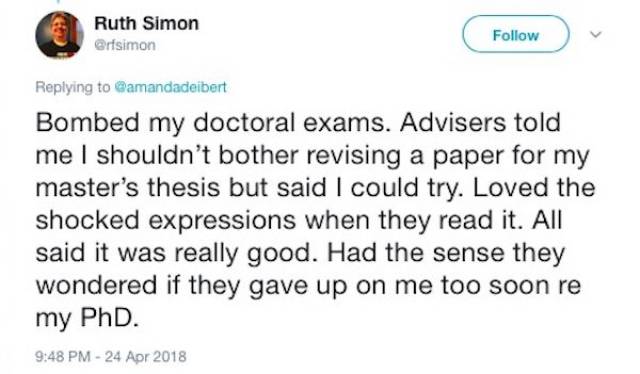This screenshot has width=640, height=374.
Task: Click the phrase 'Had the sense they'
Action: point(446,254)
